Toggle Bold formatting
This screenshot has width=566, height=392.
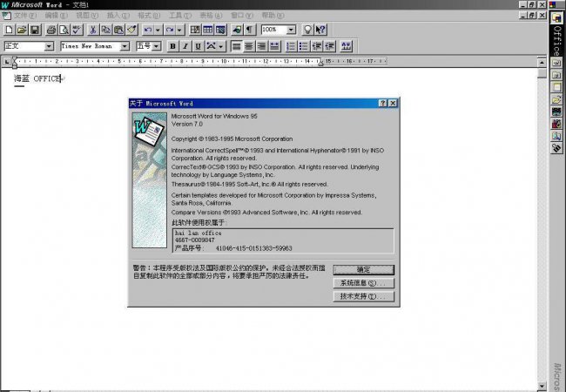(172, 46)
